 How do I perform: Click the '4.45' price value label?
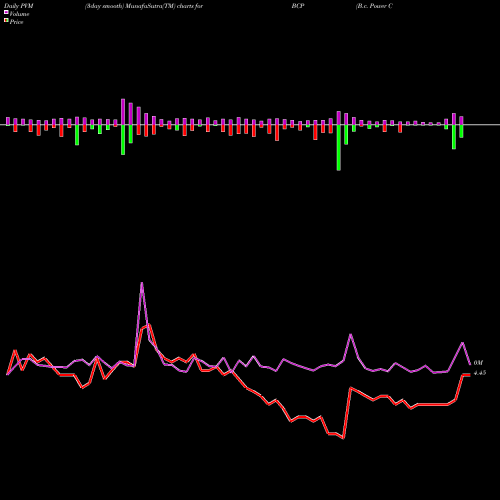480,373
